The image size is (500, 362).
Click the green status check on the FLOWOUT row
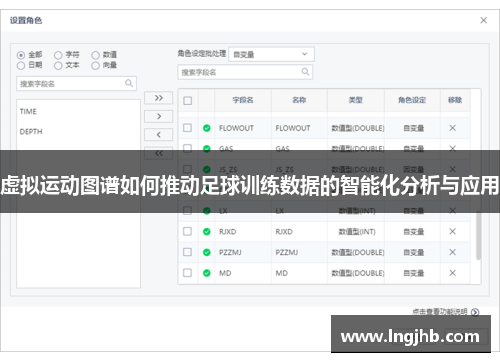coord(207,128)
